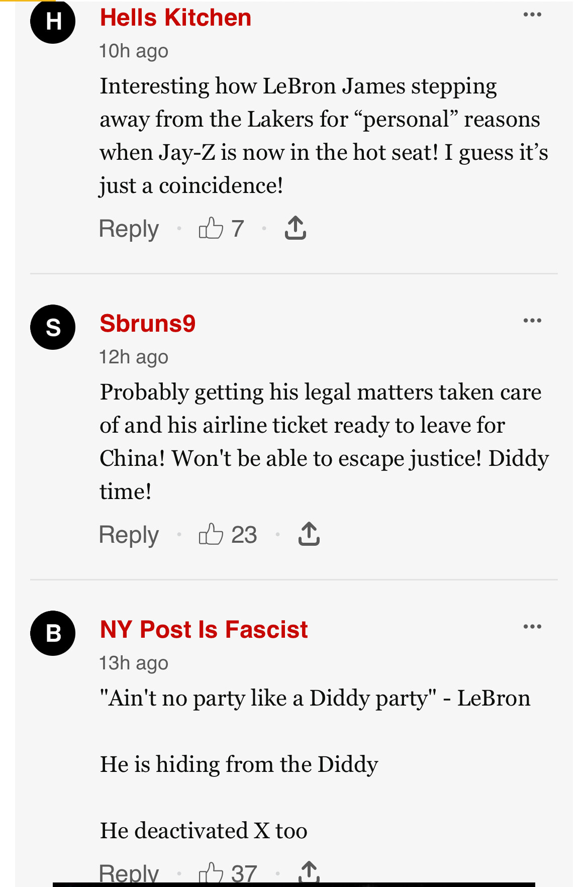Viewport: 588px width, 887px height.
Task: Open the Sbruns9 user profile
Action: click(x=147, y=323)
